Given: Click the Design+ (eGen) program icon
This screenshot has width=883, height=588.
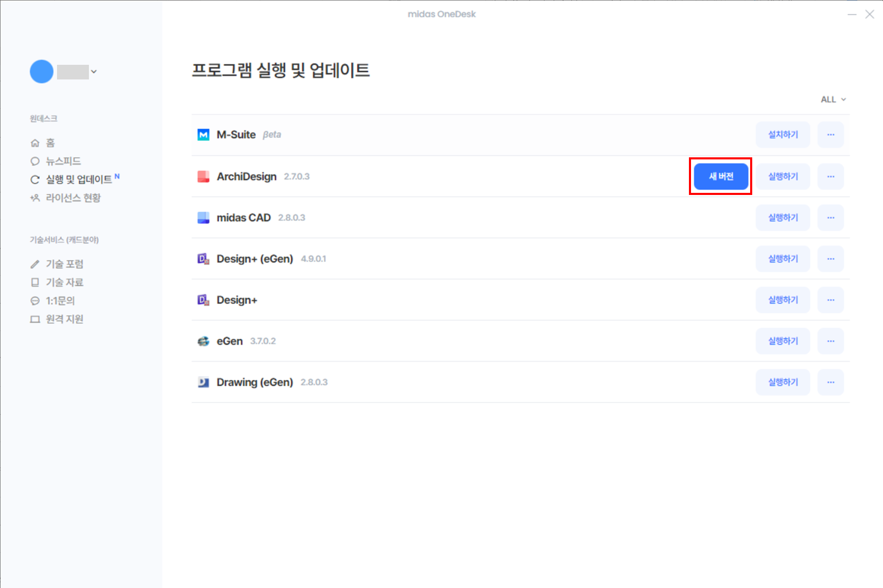Looking at the screenshot, I should tap(203, 259).
